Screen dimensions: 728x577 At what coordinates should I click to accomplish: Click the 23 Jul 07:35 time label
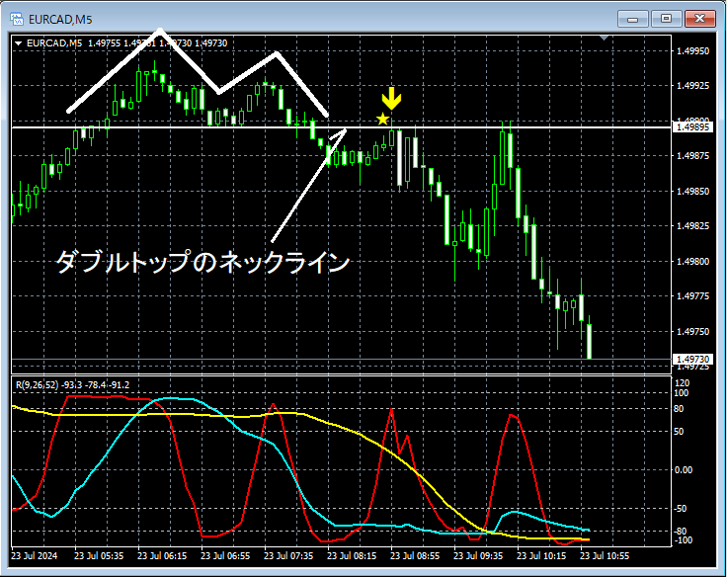pos(288,555)
